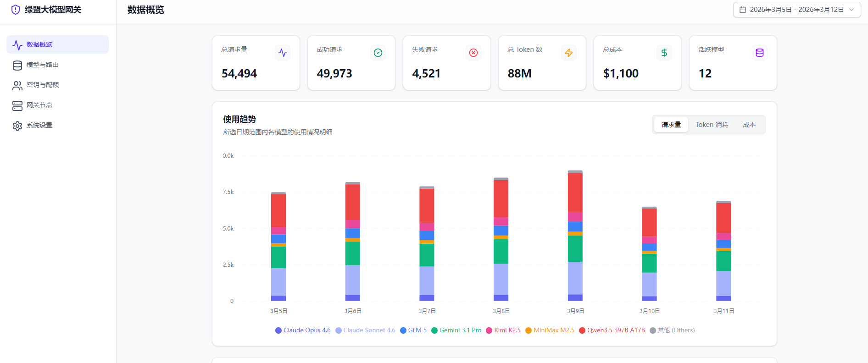Viewport: 868px width, 363px height.
Task: Click the chevron arrow on the date selector
Action: [851, 10]
